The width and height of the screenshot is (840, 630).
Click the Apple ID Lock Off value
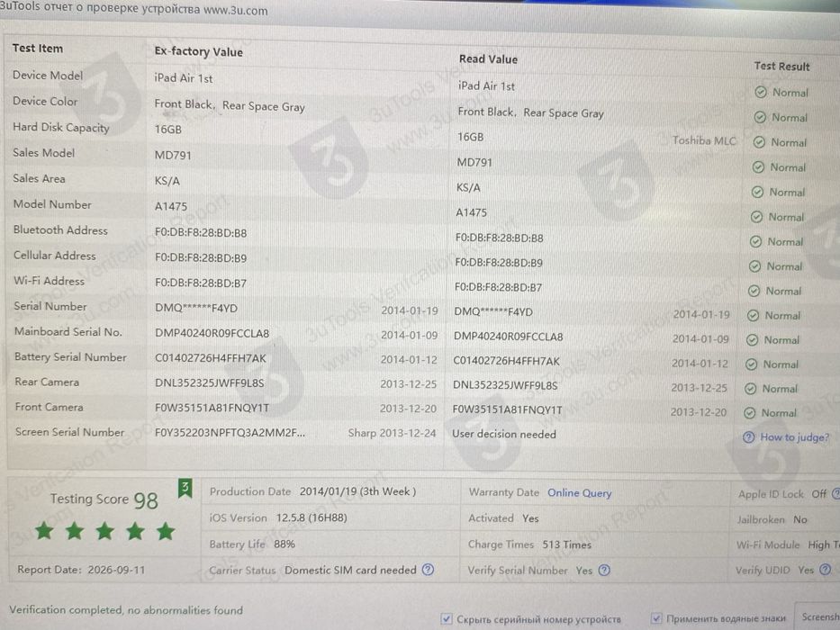coord(818,494)
